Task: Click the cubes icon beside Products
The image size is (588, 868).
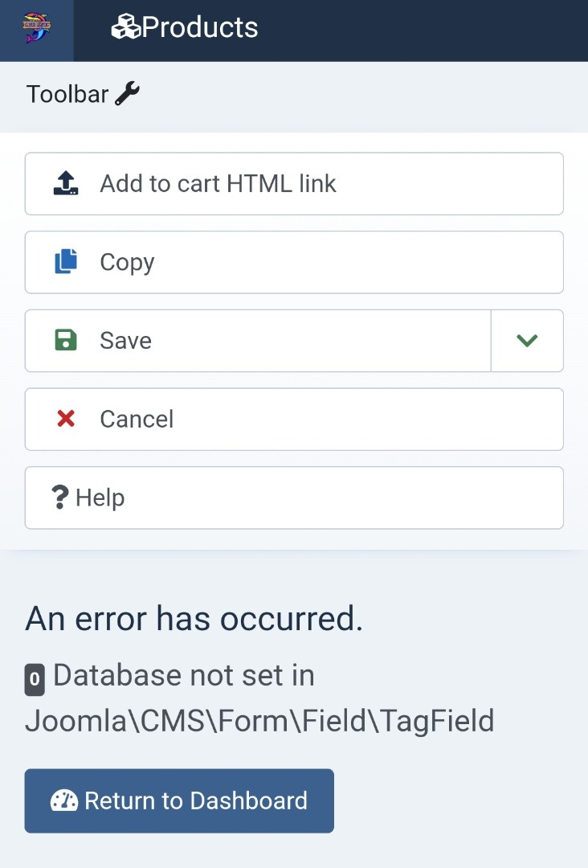Action: pos(125,28)
